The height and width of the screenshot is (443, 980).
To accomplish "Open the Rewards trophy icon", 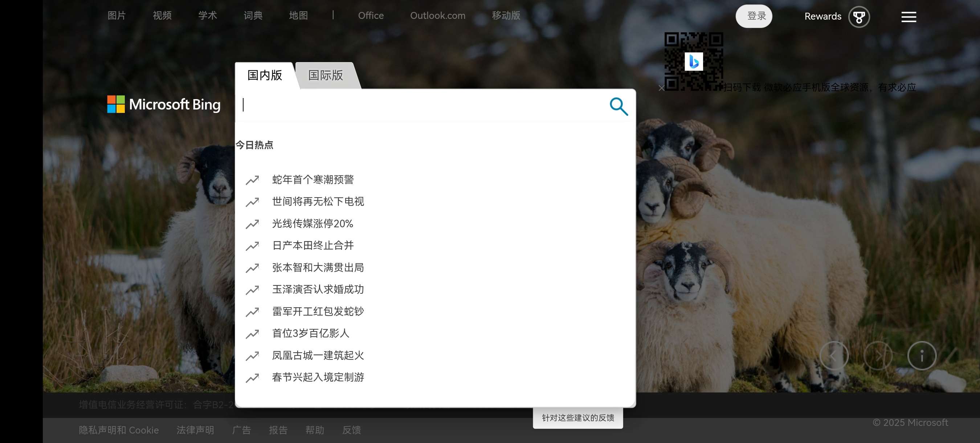I will 859,17.
